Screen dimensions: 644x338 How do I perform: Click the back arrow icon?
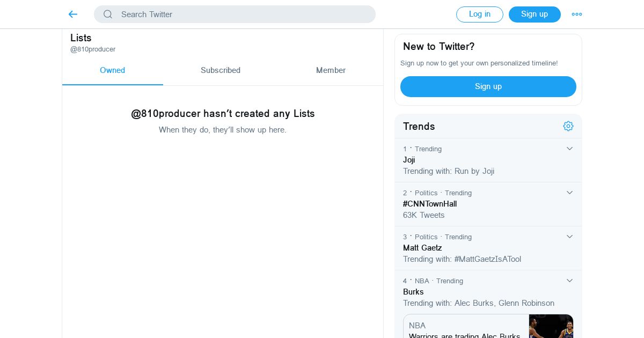[x=73, y=14]
